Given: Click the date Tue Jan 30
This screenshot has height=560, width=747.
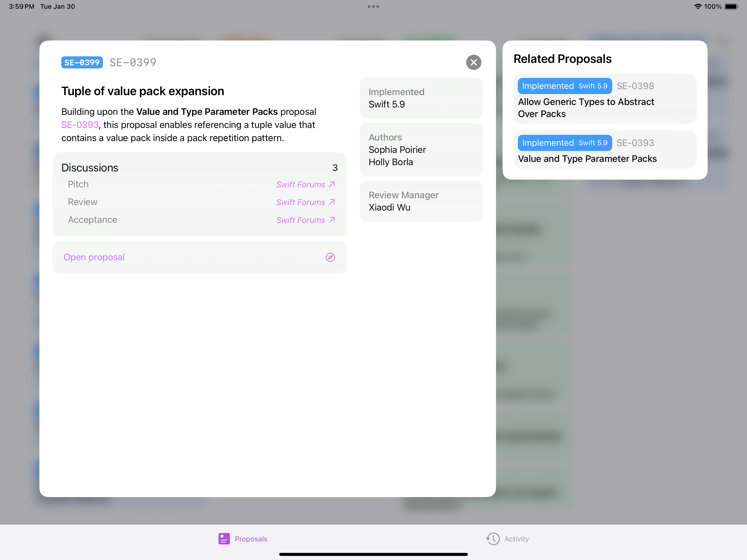Looking at the screenshot, I should coord(57,6).
